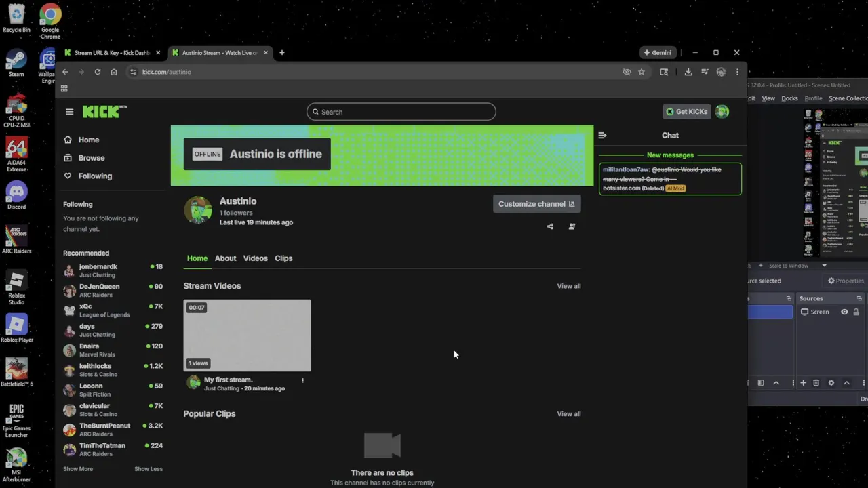Reload the Kick page
Viewport: 868px width, 488px height.
point(98,72)
